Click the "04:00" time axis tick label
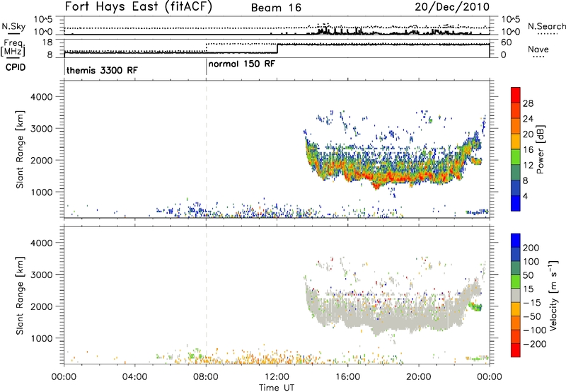566x392 pixels. click(134, 377)
